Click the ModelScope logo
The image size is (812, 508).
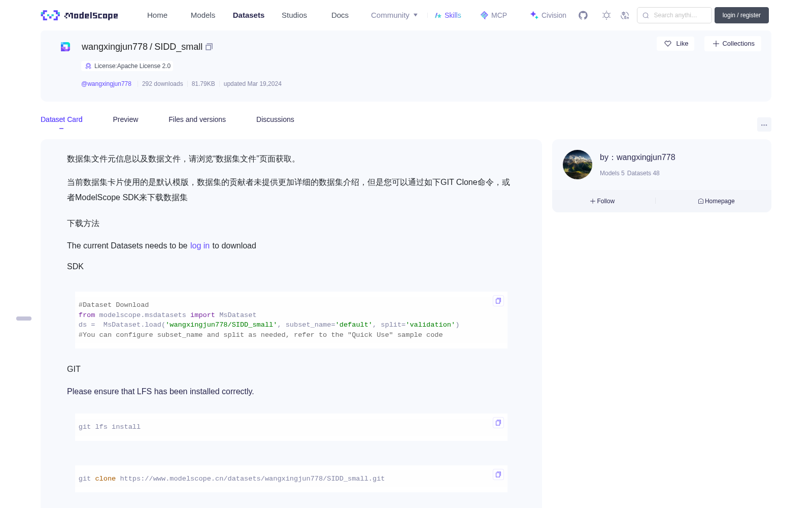(x=80, y=15)
